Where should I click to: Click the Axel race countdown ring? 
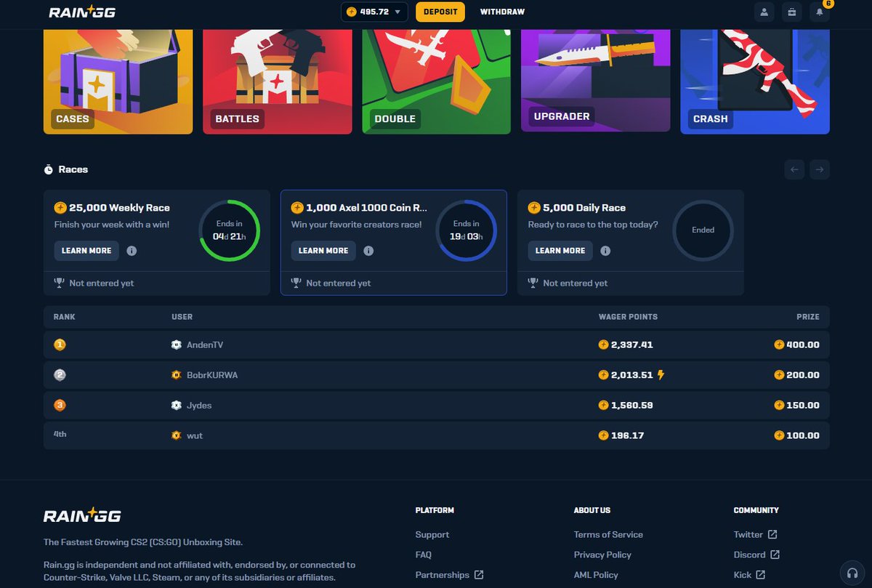pyautogui.click(x=466, y=230)
